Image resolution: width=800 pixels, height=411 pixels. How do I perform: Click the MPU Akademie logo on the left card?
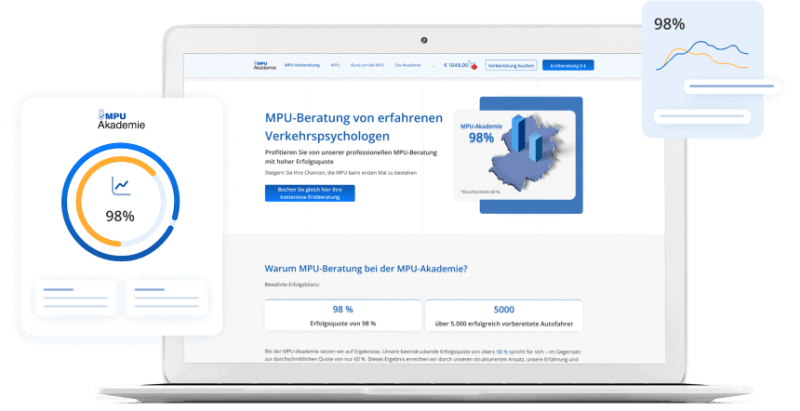tap(121, 120)
